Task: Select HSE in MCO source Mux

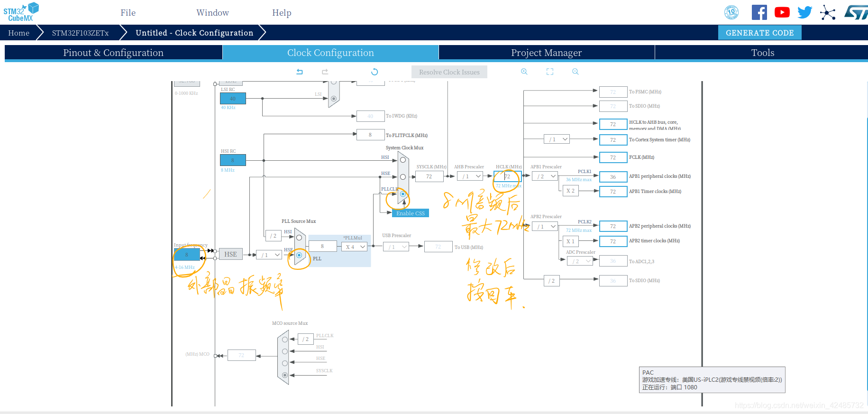Action: pyautogui.click(x=285, y=363)
